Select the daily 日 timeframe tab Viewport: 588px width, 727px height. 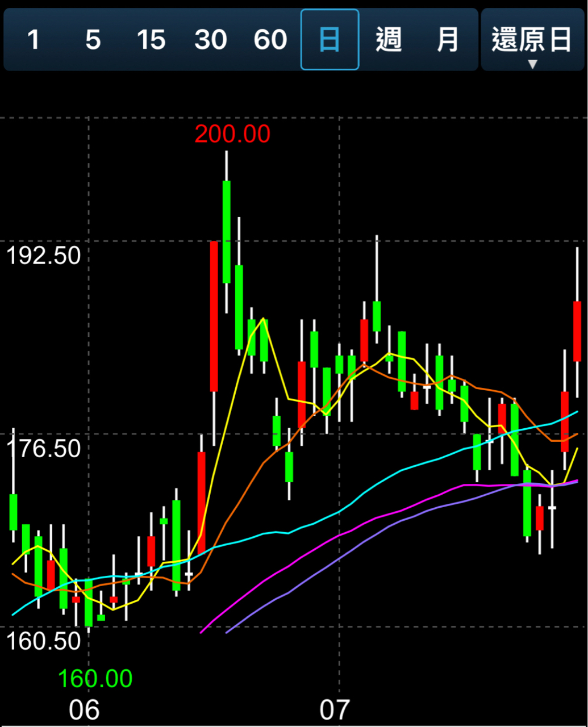[x=330, y=40]
